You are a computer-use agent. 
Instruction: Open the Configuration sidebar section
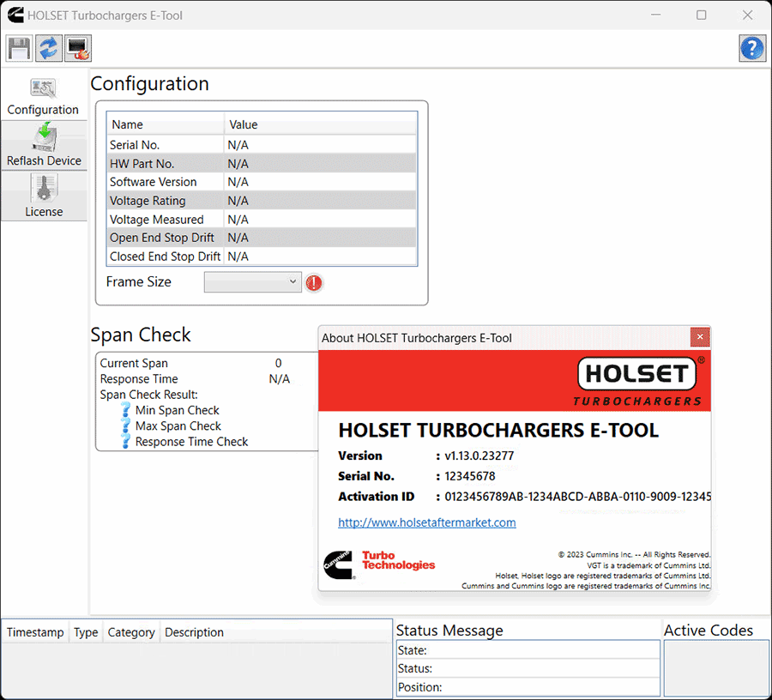[44, 95]
